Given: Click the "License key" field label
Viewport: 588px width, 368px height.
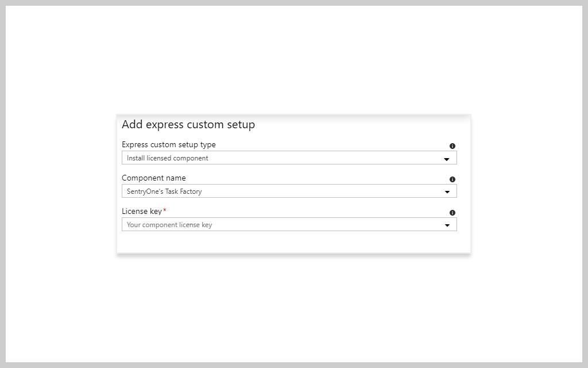Looking at the screenshot, I should (x=142, y=212).
